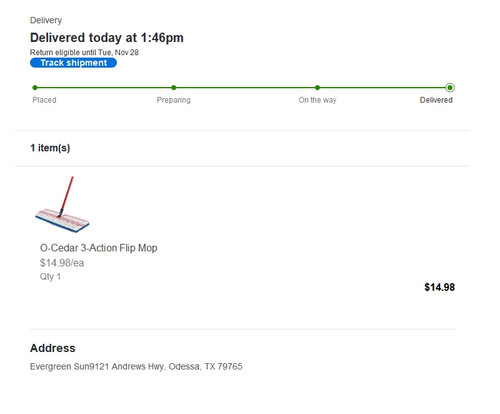Open the O-Cedar mop product image
This screenshot has width=500, height=414.
pos(63,204)
